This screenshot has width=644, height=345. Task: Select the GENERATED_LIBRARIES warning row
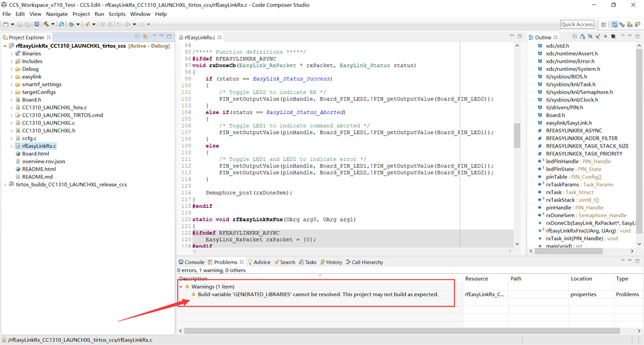point(318,294)
